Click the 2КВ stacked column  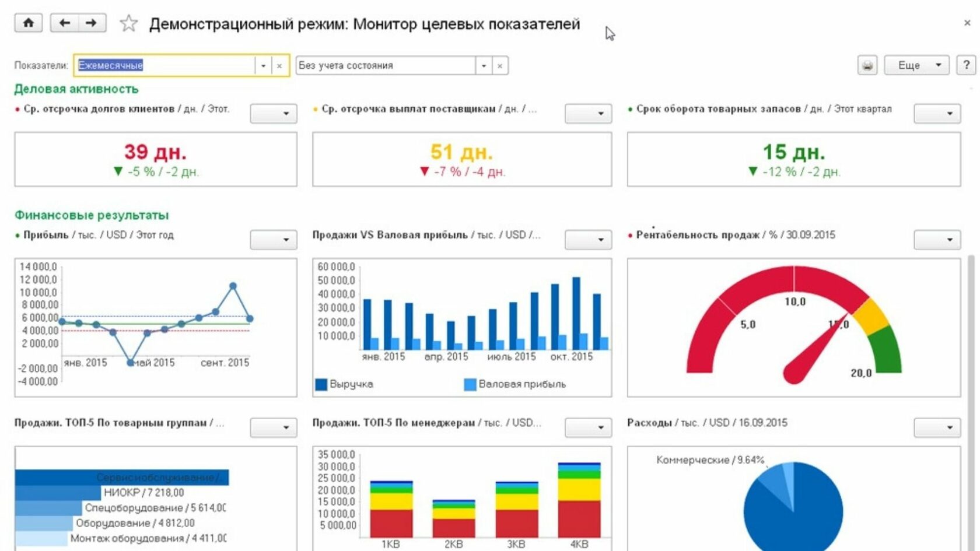coord(454,518)
